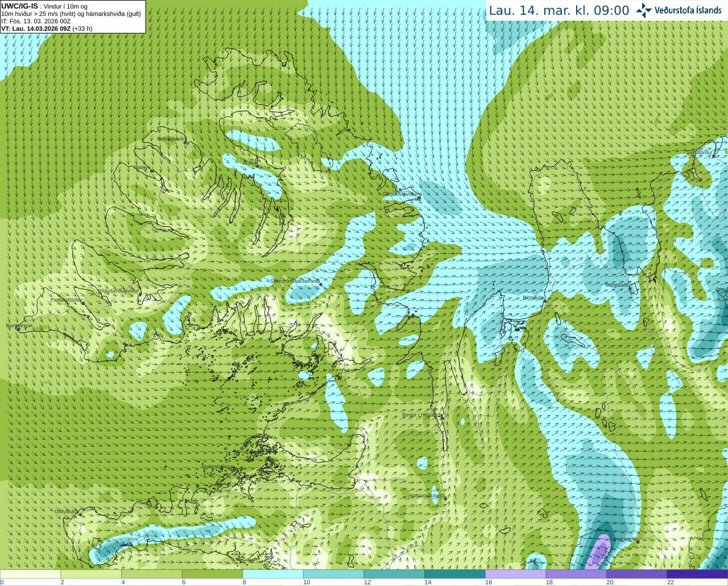
Task: Click the Gjögurflugvöllur station label
Action: [x=400, y=194]
